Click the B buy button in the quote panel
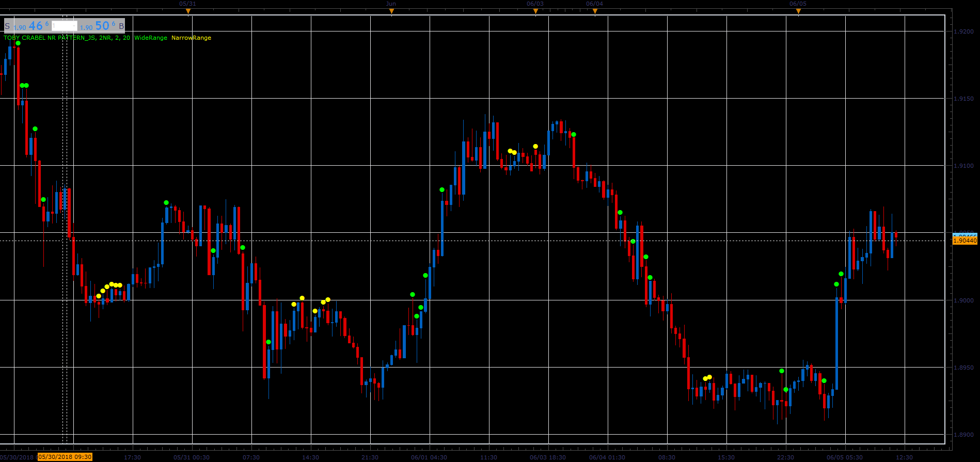The width and height of the screenshot is (980, 462). (x=121, y=26)
